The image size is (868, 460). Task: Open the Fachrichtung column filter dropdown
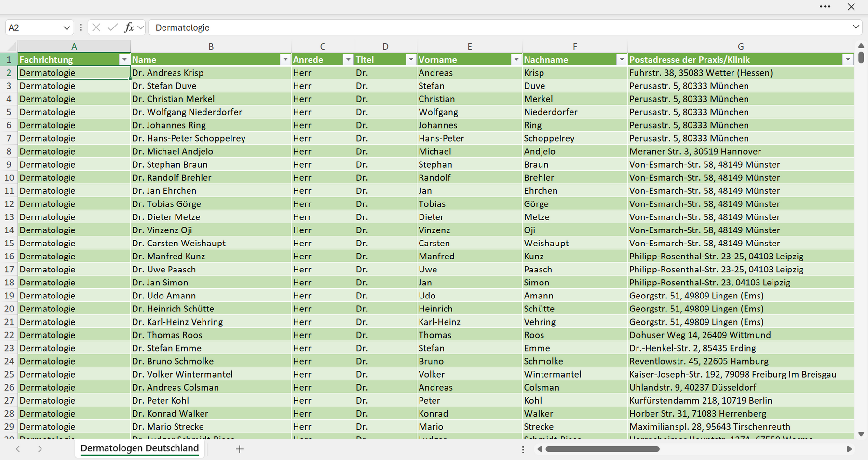[x=124, y=59]
